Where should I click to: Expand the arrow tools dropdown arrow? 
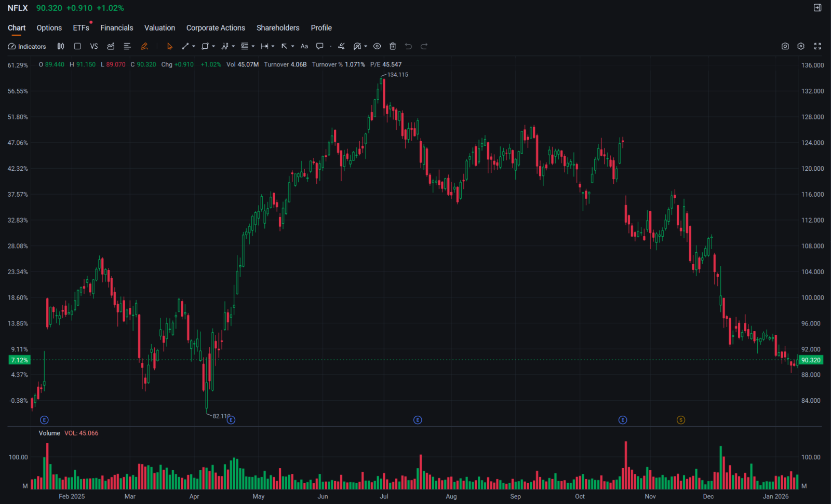point(293,46)
